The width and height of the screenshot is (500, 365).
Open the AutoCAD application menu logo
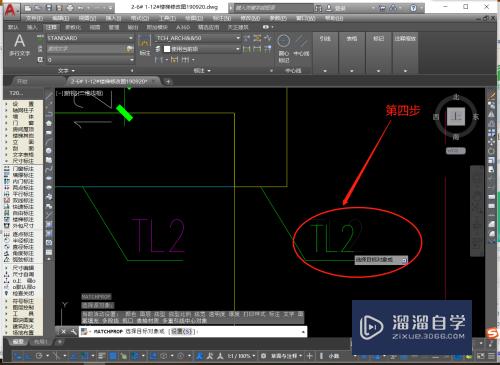pos(10,10)
